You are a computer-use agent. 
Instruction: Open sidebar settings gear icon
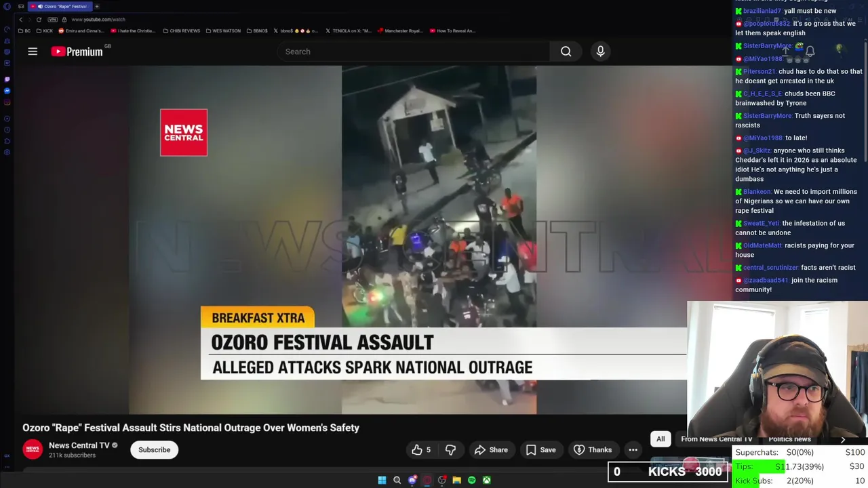(x=7, y=152)
